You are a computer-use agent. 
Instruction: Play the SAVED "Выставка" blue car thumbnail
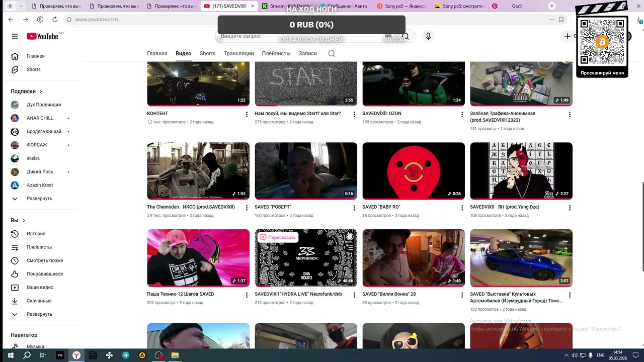click(x=521, y=258)
